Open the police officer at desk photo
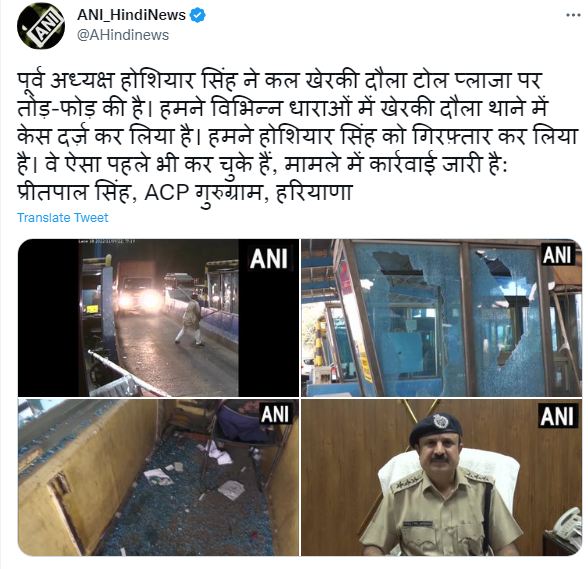The image size is (588, 569). click(441, 477)
